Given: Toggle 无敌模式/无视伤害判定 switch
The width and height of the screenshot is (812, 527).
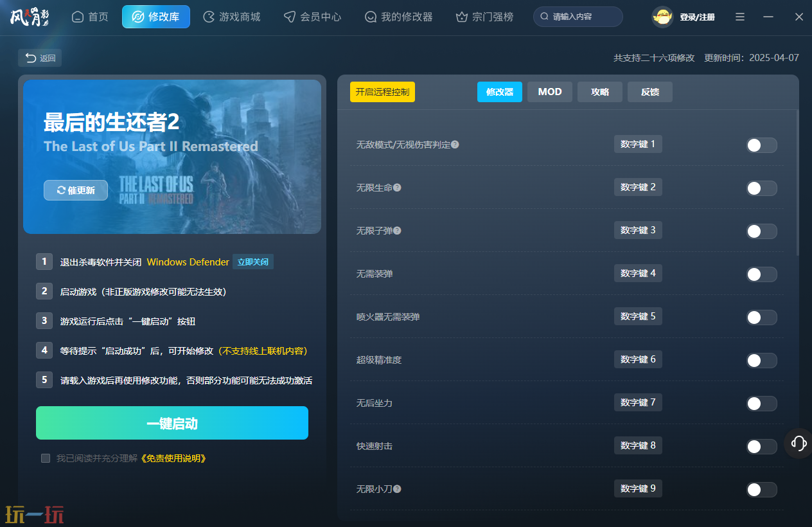Looking at the screenshot, I should 761,145.
